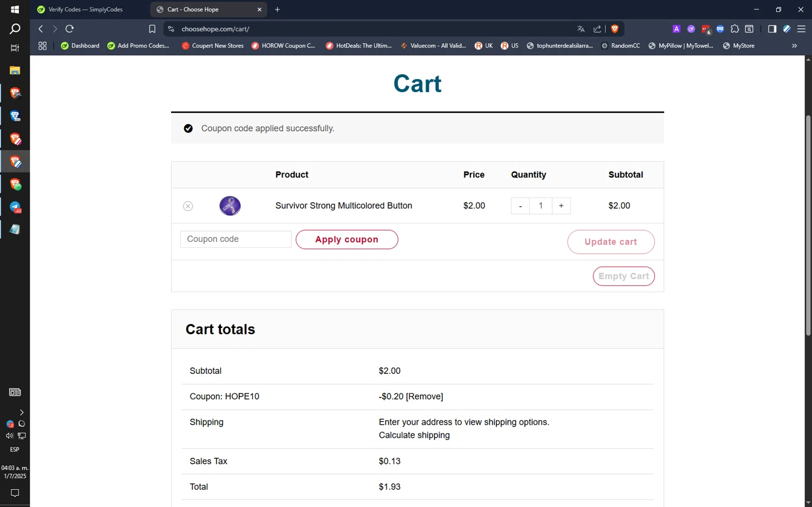Switch to Verify Codes SimplyCodes tab

[87, 9]
